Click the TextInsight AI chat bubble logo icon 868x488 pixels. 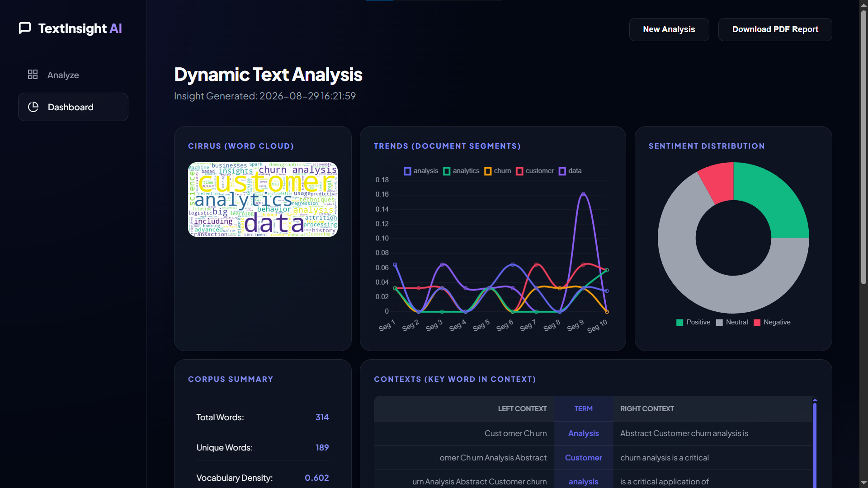point(25,28)
